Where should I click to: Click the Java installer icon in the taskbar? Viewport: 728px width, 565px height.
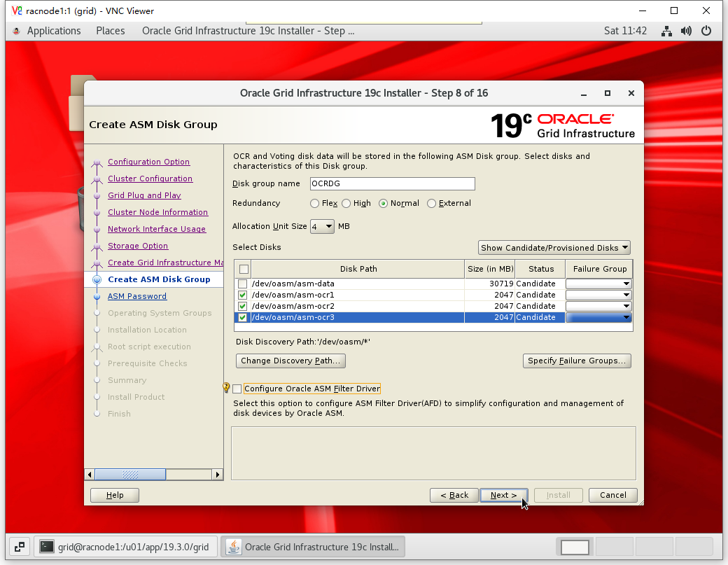point(234,547)
